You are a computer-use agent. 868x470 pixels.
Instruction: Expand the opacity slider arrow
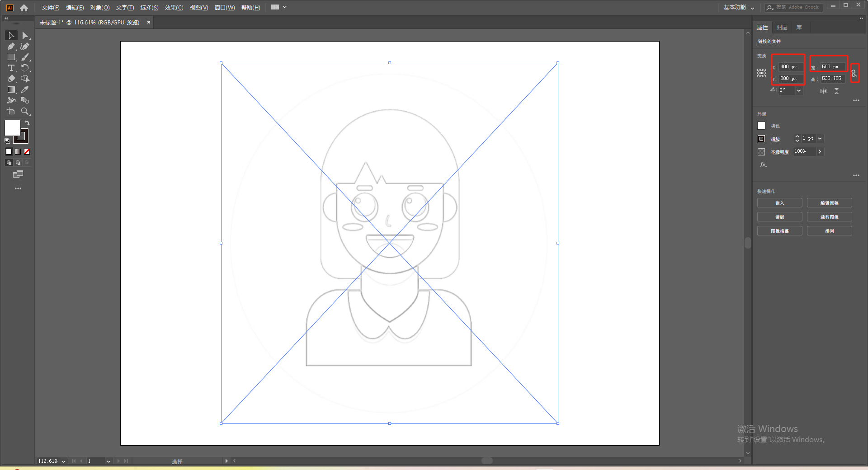[820, 152]
